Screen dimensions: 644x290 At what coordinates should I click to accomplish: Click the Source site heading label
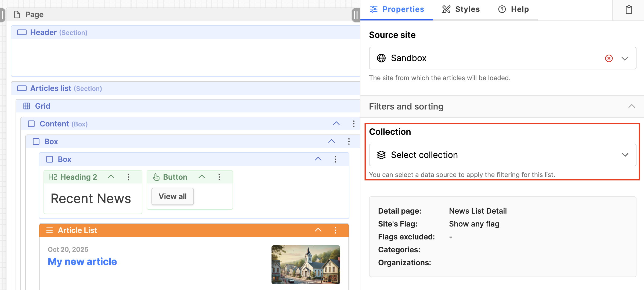tap(392, 35)
